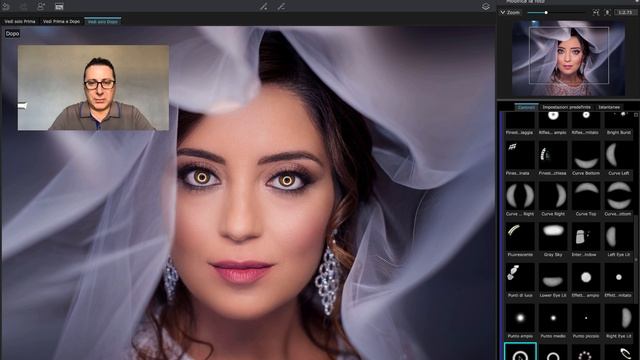Select the second brush tool icon

(282, 7)
